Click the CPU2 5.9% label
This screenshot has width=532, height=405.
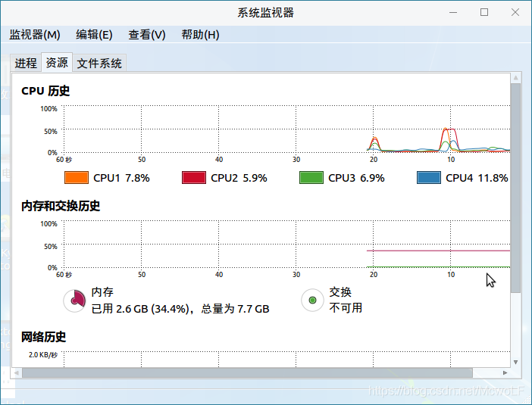click(239, 178)
